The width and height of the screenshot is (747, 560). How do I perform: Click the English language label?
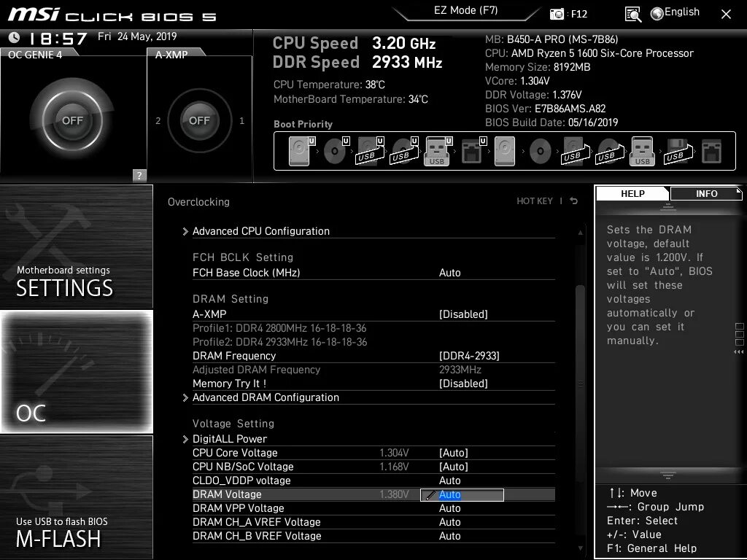pos(682,12)
